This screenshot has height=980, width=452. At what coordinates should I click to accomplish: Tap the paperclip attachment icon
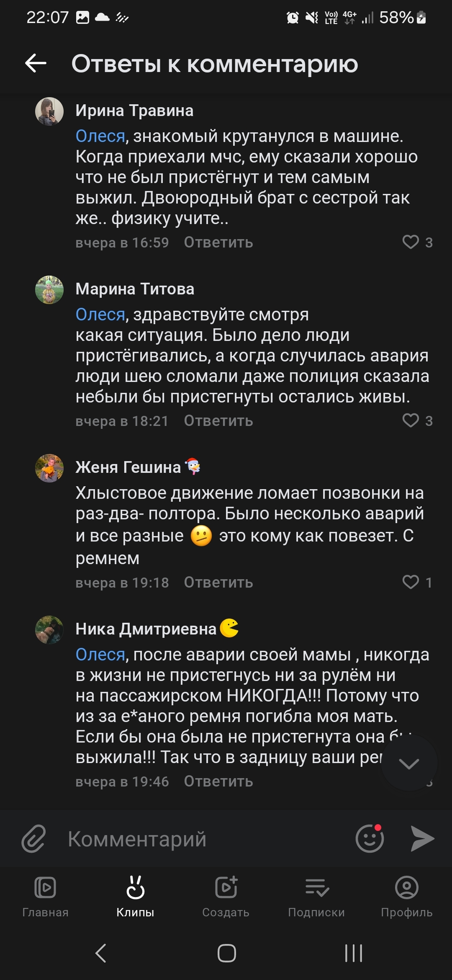click(34, 839)
